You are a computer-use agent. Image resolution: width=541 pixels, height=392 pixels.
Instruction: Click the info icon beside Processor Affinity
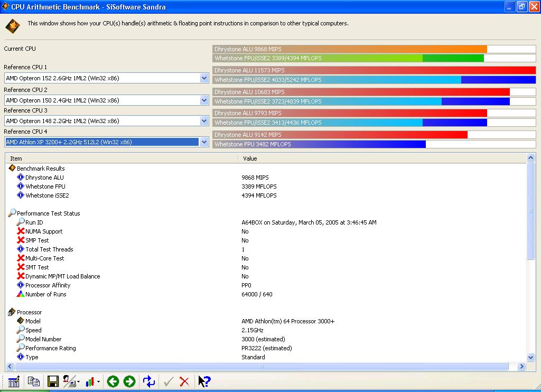pyautogui.click(x=21, y=285)
